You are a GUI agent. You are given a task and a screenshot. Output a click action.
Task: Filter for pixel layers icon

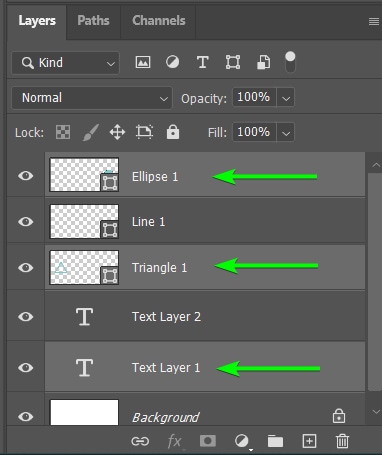coord(143,62)
